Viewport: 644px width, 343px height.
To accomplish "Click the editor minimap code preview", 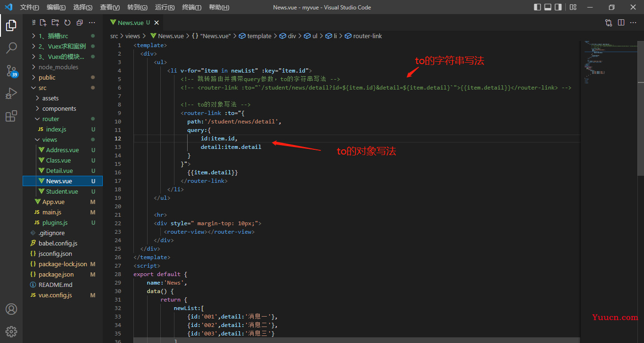I will click(x=609, y=61).
